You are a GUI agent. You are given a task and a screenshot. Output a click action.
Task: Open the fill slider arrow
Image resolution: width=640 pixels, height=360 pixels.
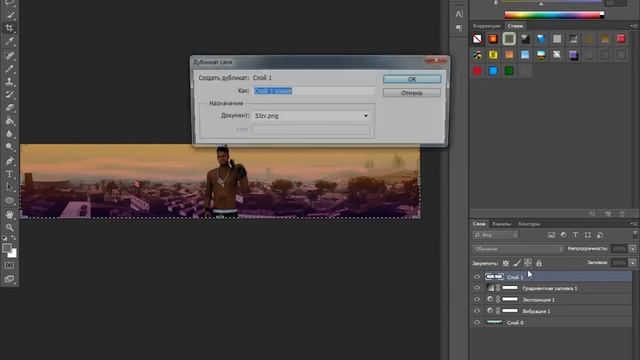[633, 263]
